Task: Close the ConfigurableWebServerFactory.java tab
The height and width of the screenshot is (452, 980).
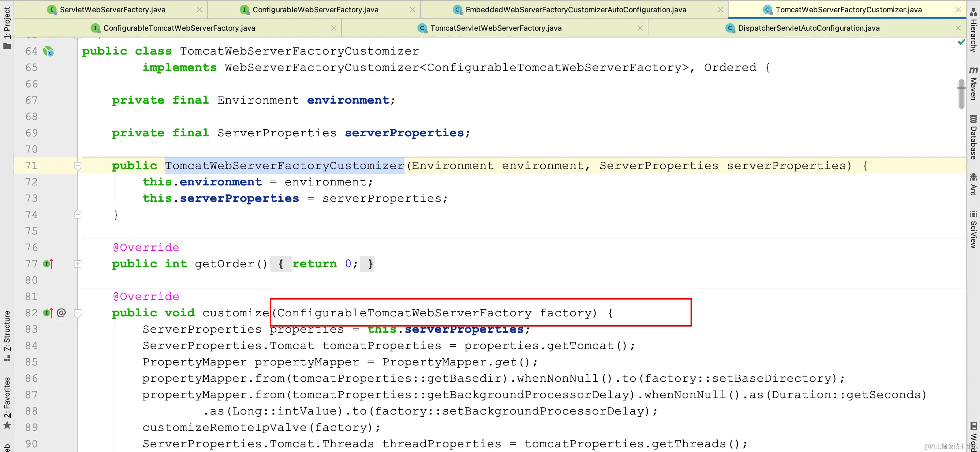Action: 412,10
